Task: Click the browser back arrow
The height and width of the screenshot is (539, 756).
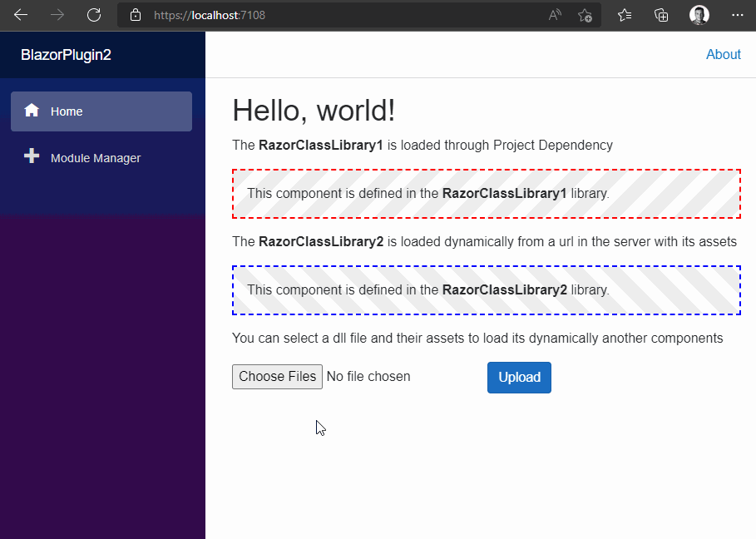Action: tap(21, 15)
